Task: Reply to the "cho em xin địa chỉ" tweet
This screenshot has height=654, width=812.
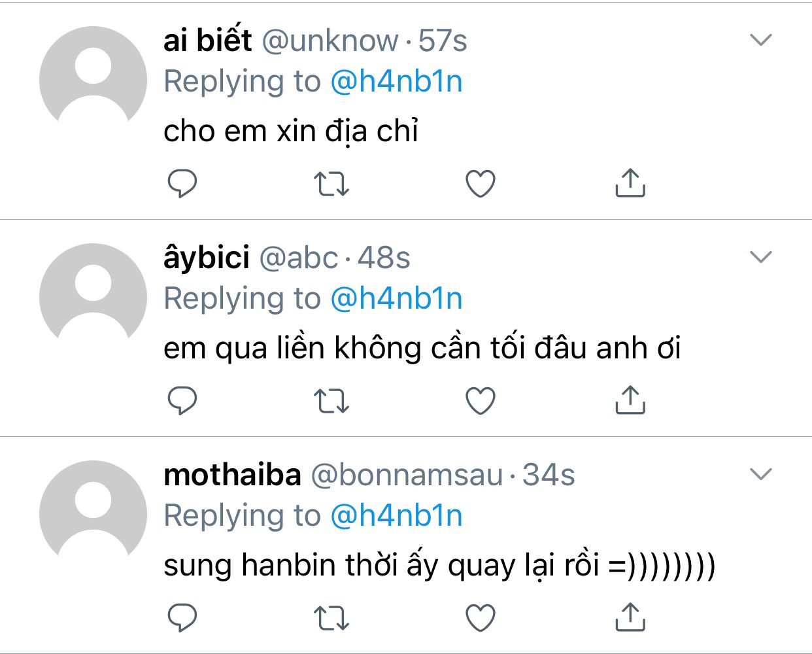Action: pos(182,183)
